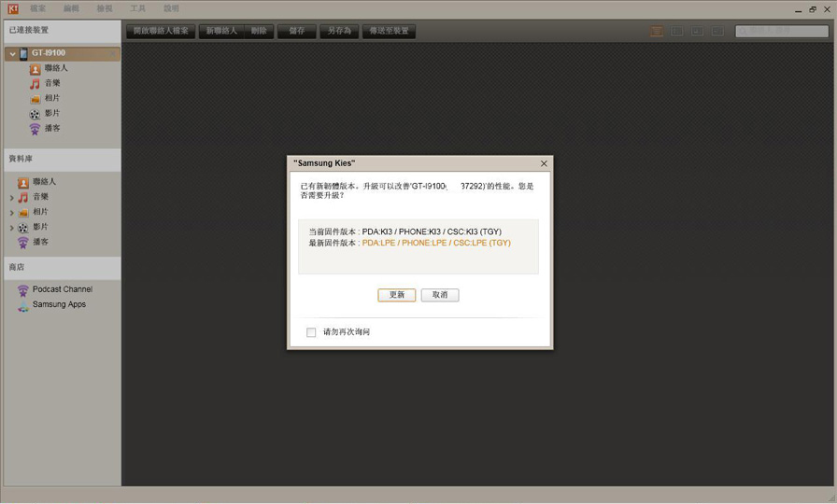Viewport: 837px width, 504px height.
Task: Click the 開啟聯絡人檔案 toolbar button
Action: [x=161, y=31]
